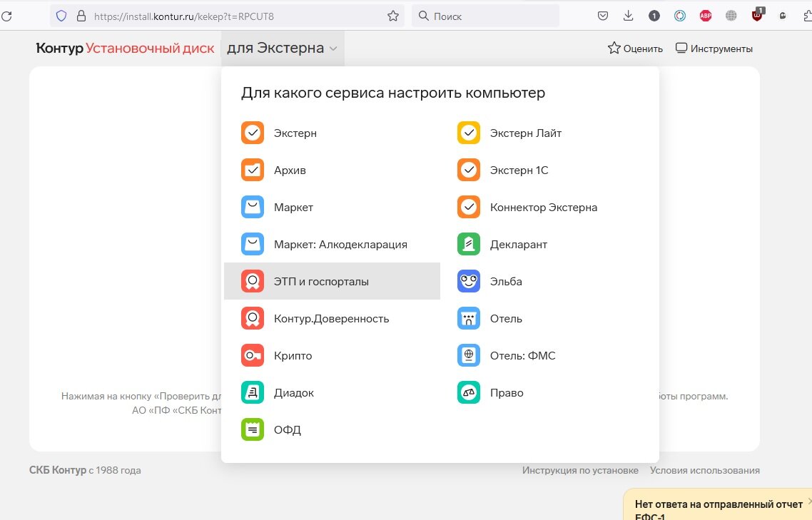Click the shield tracking protection icon
Screen dimensions: 812x520
[61, 16]
